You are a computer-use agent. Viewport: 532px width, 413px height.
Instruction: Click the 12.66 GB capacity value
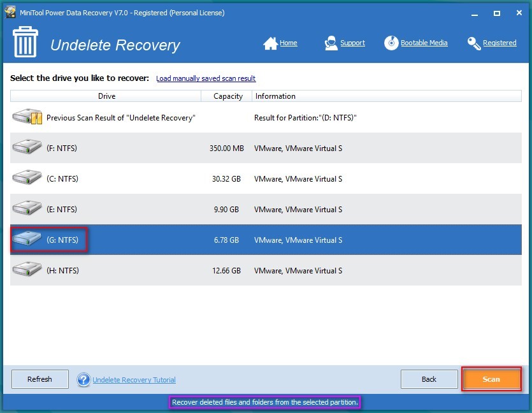click(226, 270)
